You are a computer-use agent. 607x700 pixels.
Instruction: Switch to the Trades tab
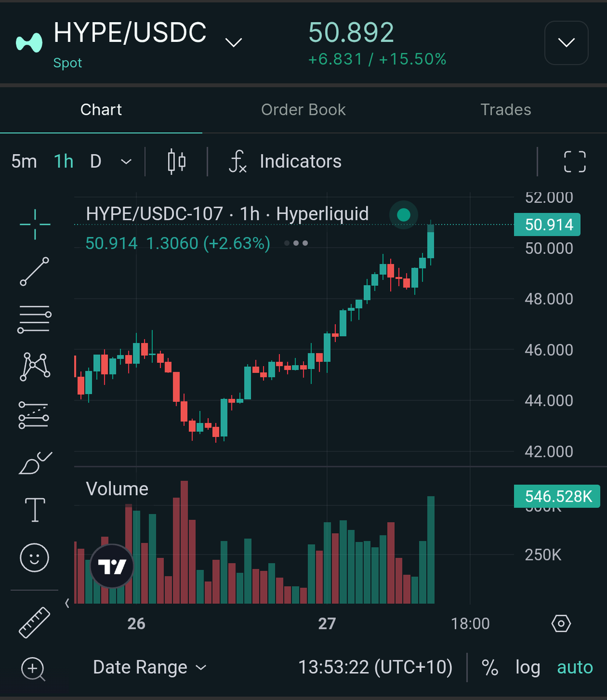pyautogui.click(x=506, y=110)
